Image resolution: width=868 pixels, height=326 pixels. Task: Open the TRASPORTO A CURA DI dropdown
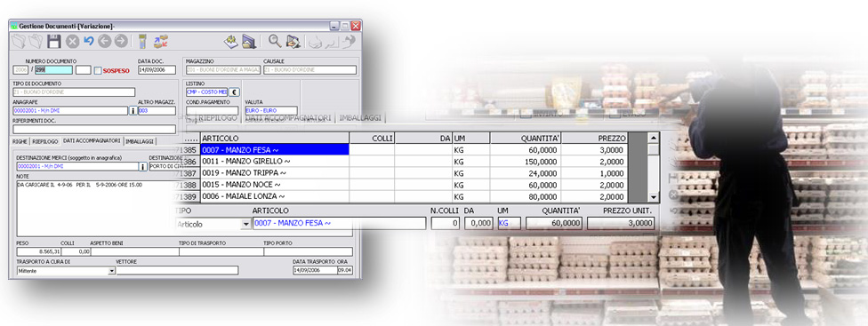click(111, 271)
